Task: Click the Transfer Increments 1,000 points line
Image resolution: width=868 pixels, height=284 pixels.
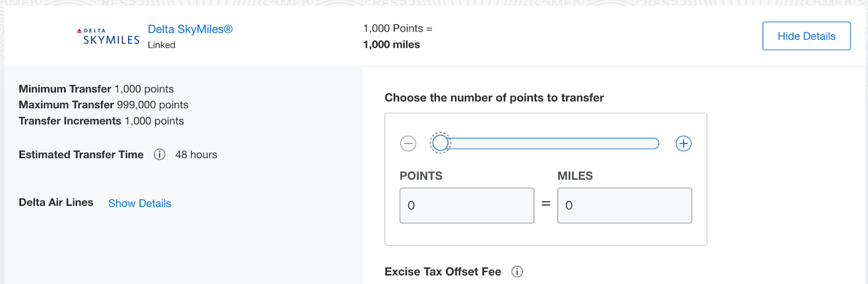Action: pyautogui.click(x=101, y=121)
